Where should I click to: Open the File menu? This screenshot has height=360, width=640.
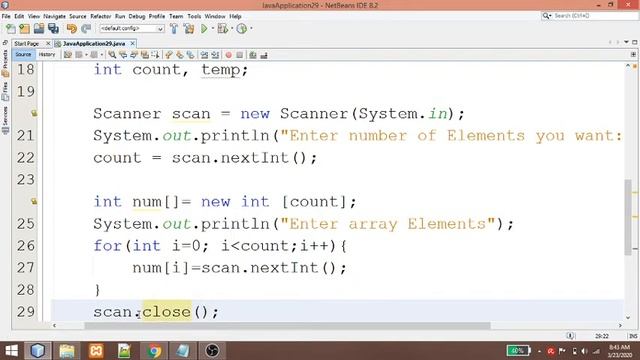pyautogui.click(x=6, y=16)
